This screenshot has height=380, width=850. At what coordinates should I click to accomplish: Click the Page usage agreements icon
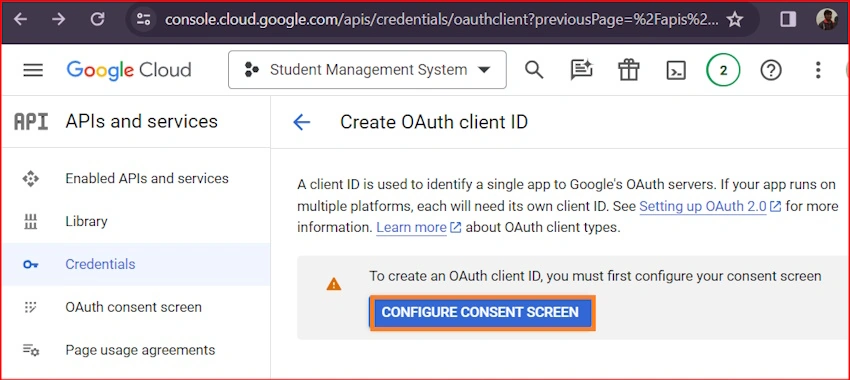pyautogui.click(x=30, y=350)
